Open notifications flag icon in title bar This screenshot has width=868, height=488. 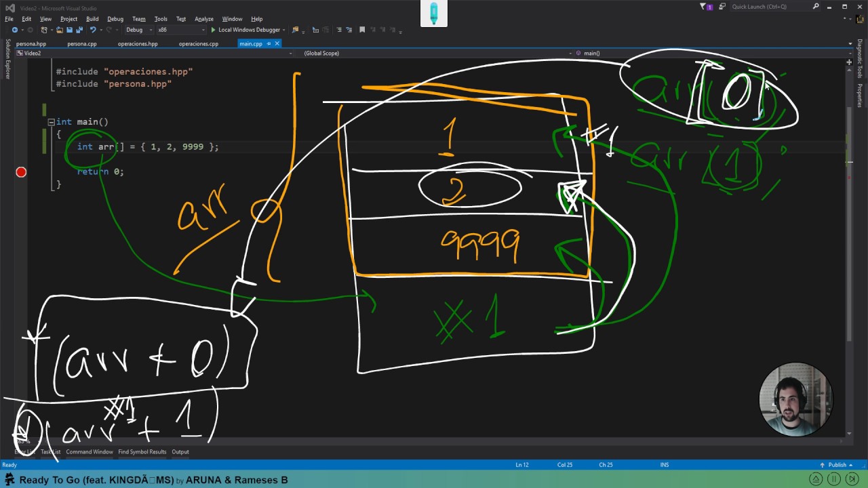point(705,6)
